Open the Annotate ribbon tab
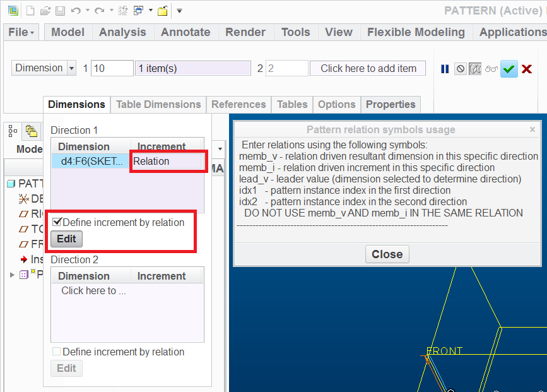 (185, 32)
